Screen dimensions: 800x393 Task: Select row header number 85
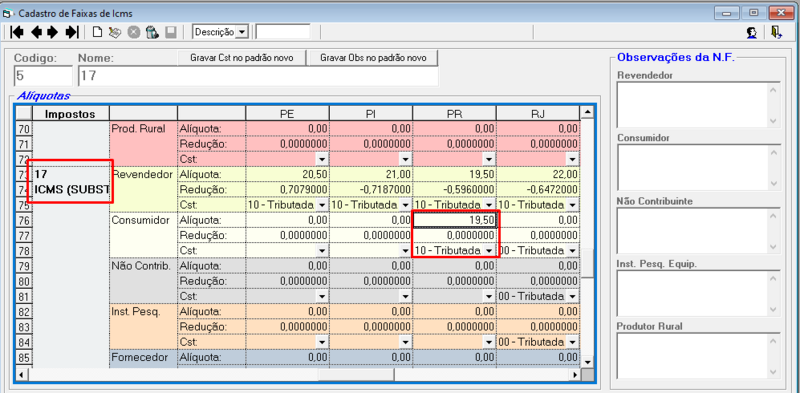[24, 357]
